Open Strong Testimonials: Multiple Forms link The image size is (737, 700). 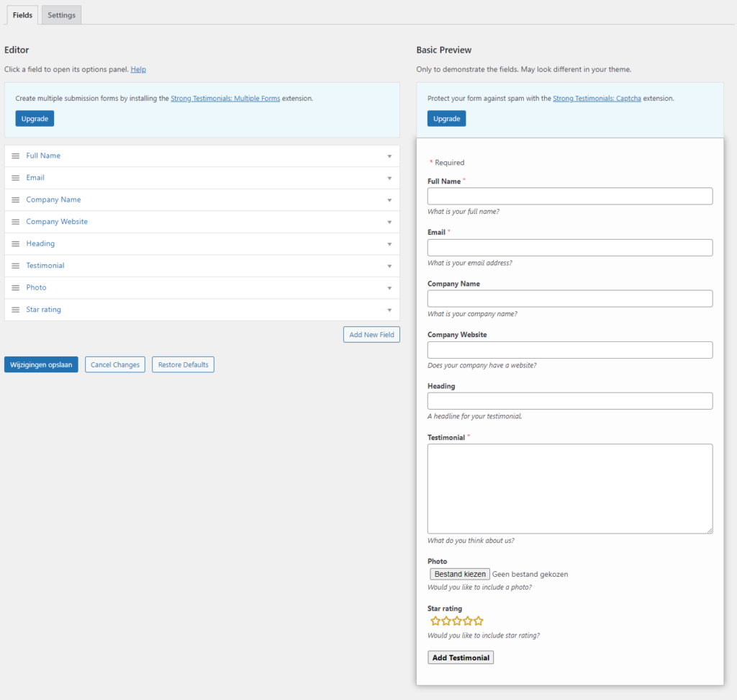point(225,99)
